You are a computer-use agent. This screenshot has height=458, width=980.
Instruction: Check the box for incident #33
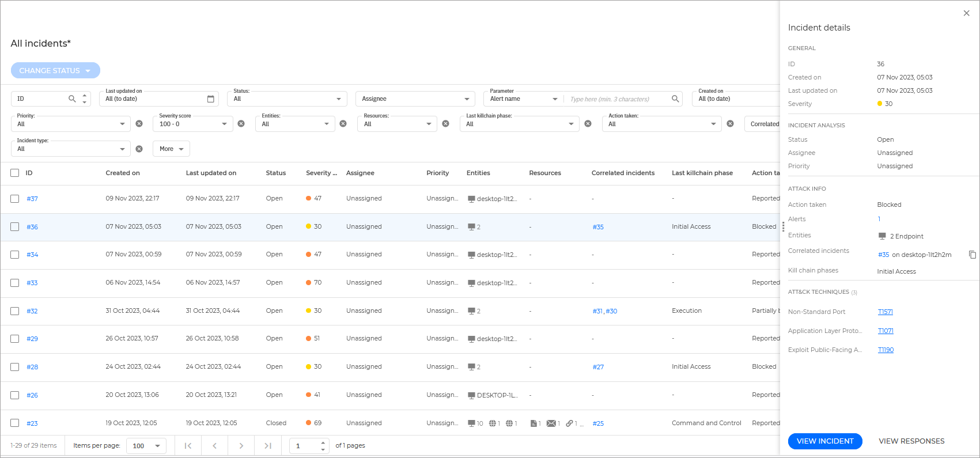click(x=15, y=283)
